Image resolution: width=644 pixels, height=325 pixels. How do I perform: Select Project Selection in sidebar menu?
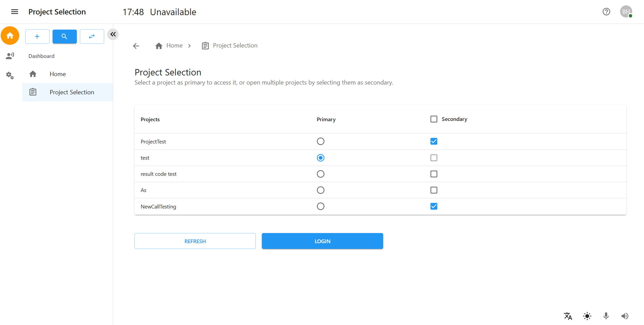click(72, 92)
